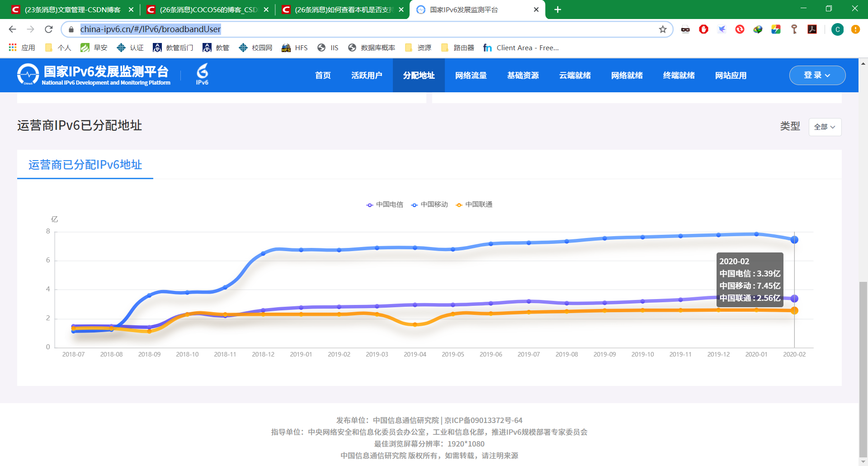Open the 校园网 bookmark
868x466 pixels.
click(255, 48)
